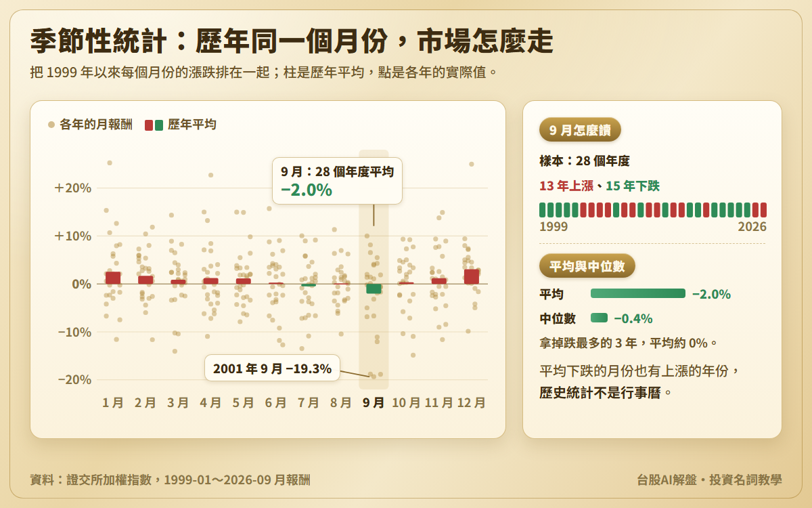Click the 15 年下跌 text
This screenshot has width=812, height=508.
[x=633, y=186]
